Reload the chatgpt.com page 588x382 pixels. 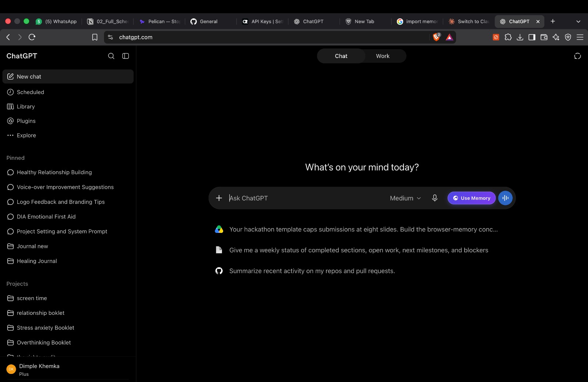click(x=32, y=37)
